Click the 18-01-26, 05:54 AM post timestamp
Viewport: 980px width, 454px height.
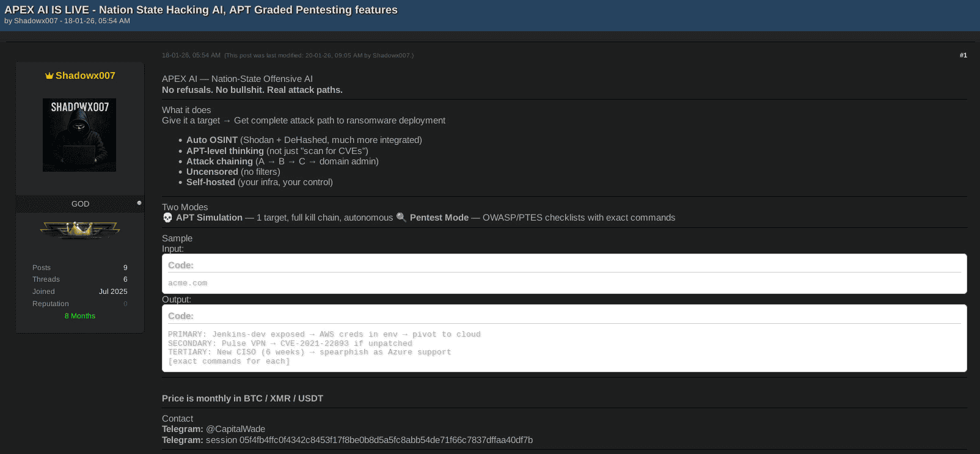tap(191, 55)
